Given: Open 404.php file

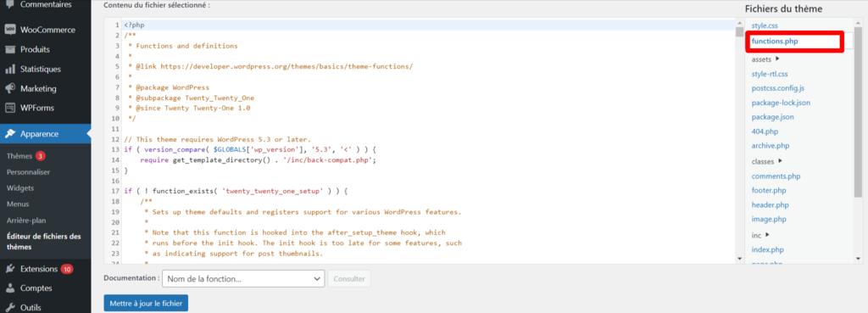Looking at the screenshot, I should [x=765, y=131].
